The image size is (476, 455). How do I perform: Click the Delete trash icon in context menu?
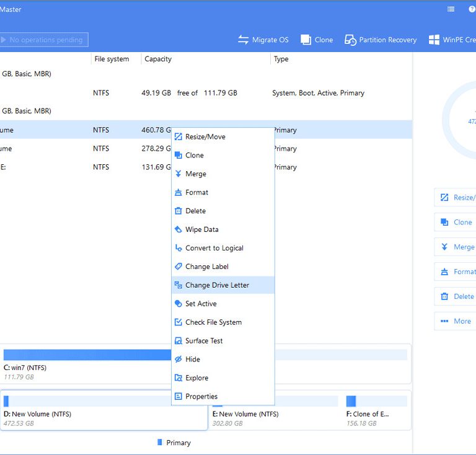(x=178, y=211)
